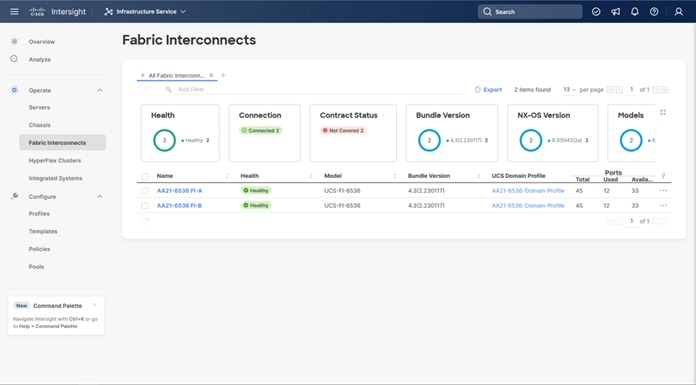Viewport: 696px width, 385px height.
Task: Click the Healthy badge in FI-A row
Action: coord(256,191)
